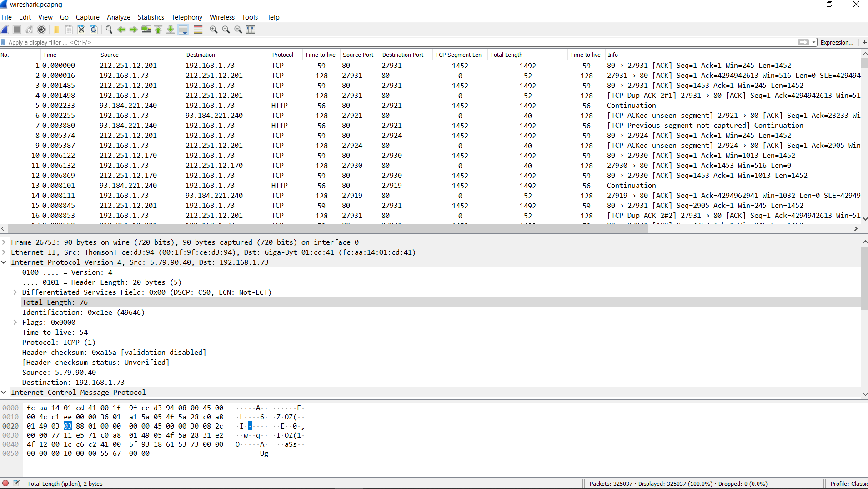Click the packet list horizontal scrollbar
868x489 pixels.
[327, 228]
